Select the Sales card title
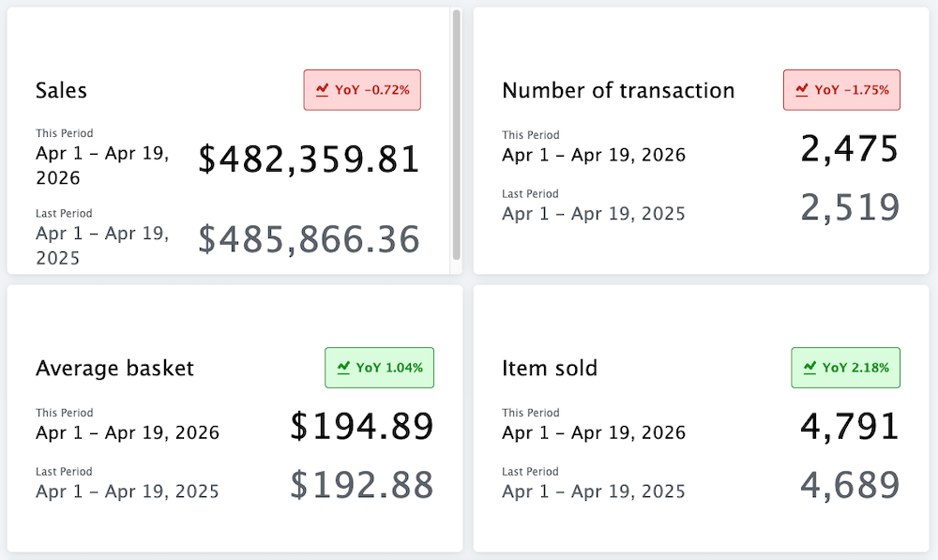This screenshot has height=560, width=938. click(61, 90)
